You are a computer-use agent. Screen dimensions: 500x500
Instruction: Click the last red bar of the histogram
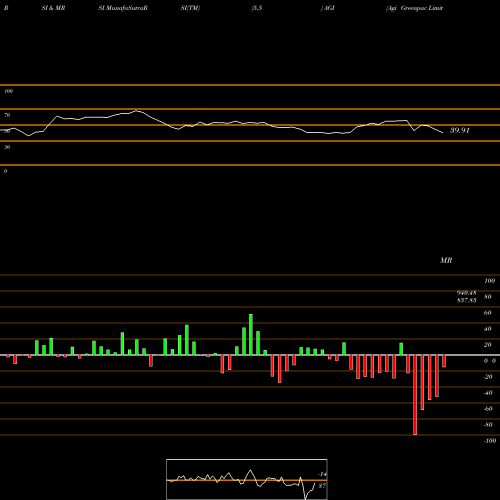(444, 361)
